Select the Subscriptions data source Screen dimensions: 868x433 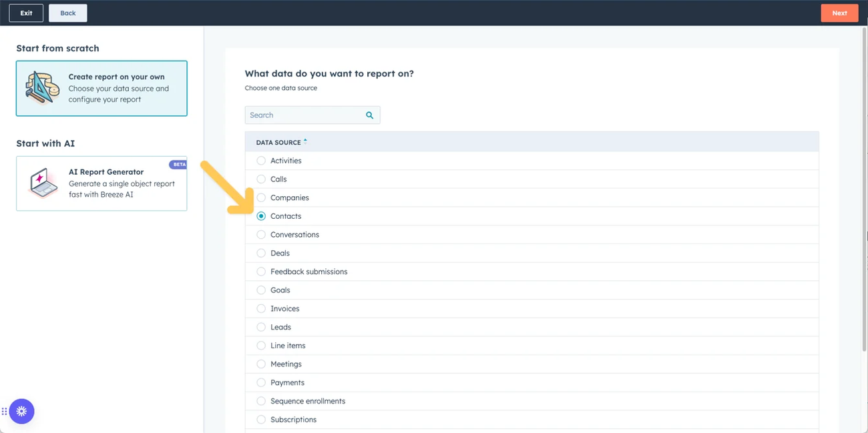(261, 419)
